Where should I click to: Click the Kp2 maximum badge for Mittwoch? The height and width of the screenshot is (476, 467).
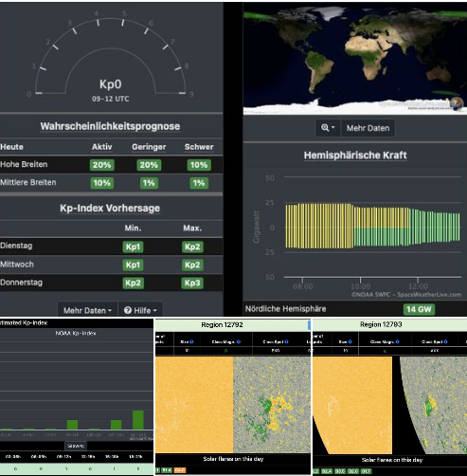coord(192,265)
